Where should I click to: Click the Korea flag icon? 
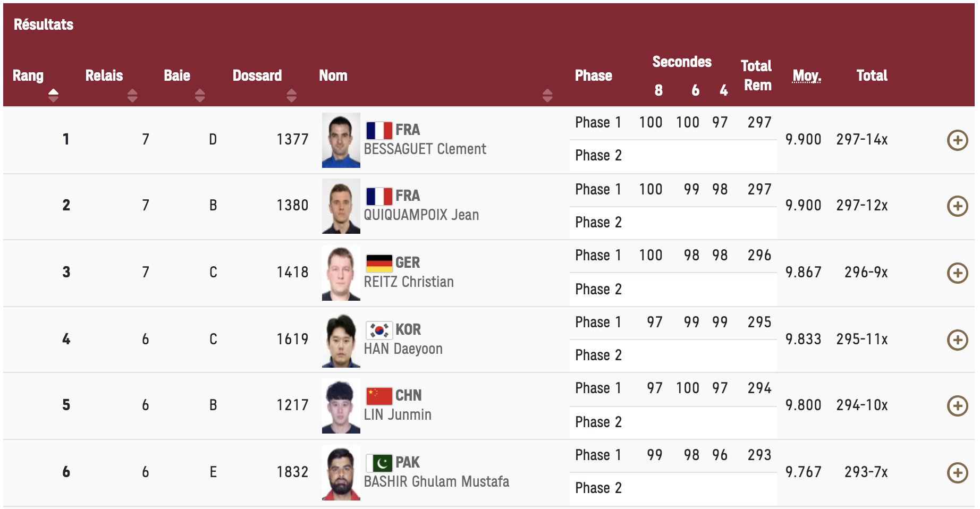[x=379, y=330]
